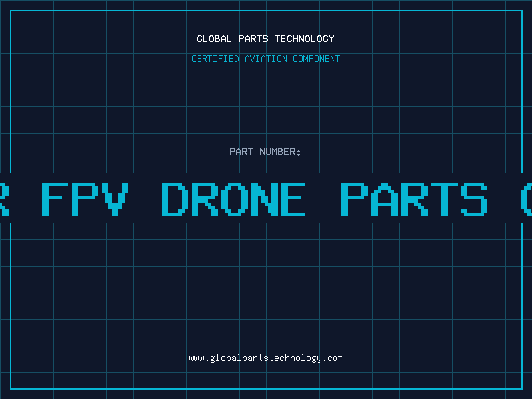Viewport: 532px width, 399px height.
Task: Click the bottom cyan border line
Action: tap(266, 389)
